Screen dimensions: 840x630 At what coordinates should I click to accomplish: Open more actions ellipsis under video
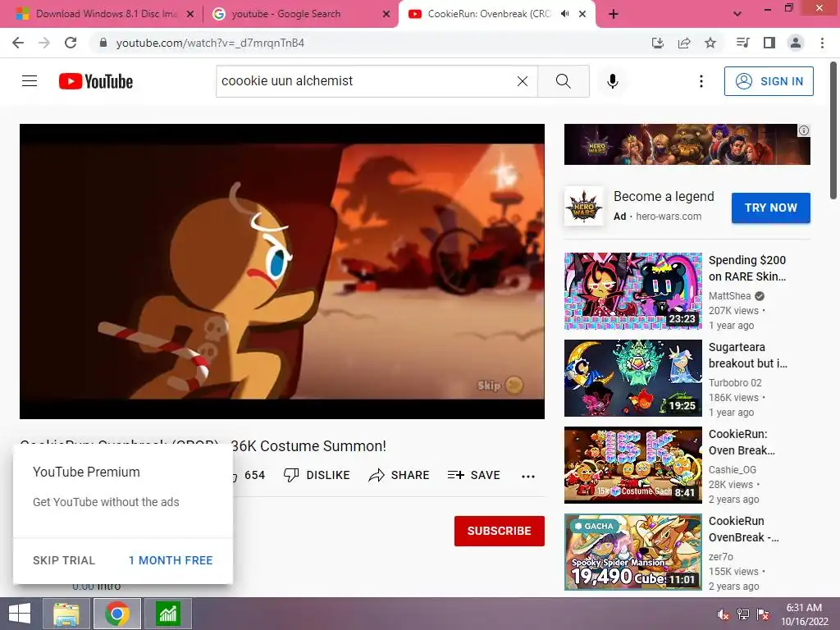[x=528, y=476]
